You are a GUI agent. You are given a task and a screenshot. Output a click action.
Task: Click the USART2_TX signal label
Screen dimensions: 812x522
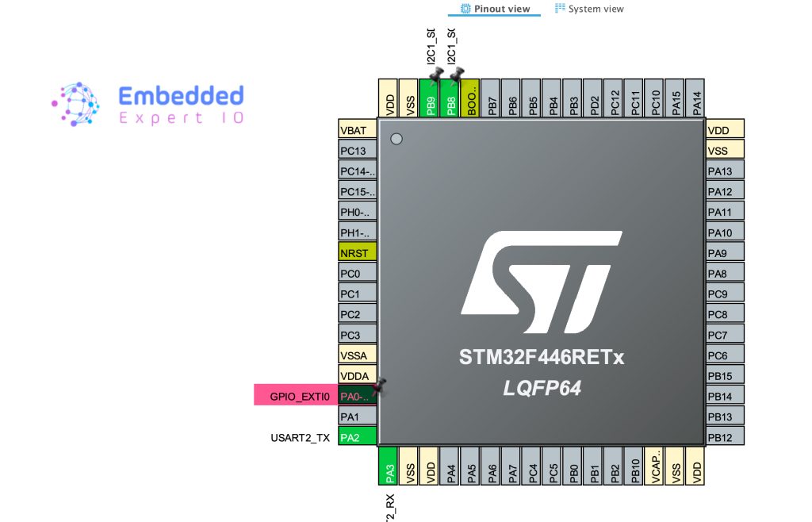click(301, 437)
